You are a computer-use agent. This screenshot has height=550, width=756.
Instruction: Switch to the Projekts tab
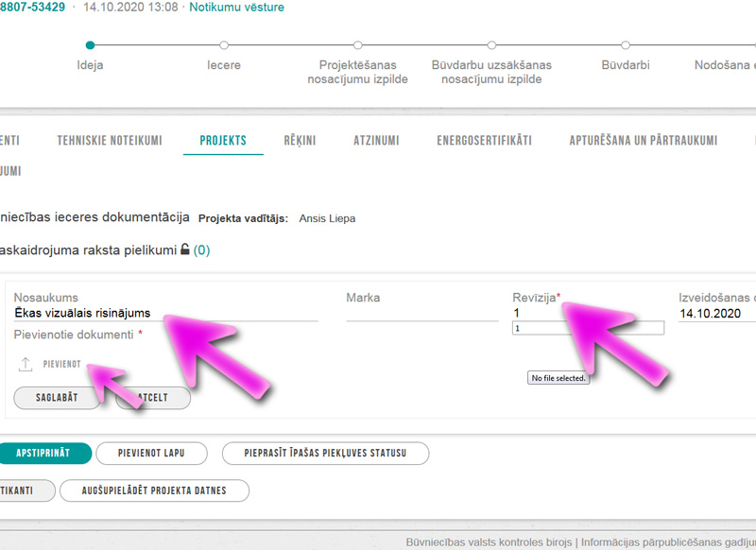223,141
